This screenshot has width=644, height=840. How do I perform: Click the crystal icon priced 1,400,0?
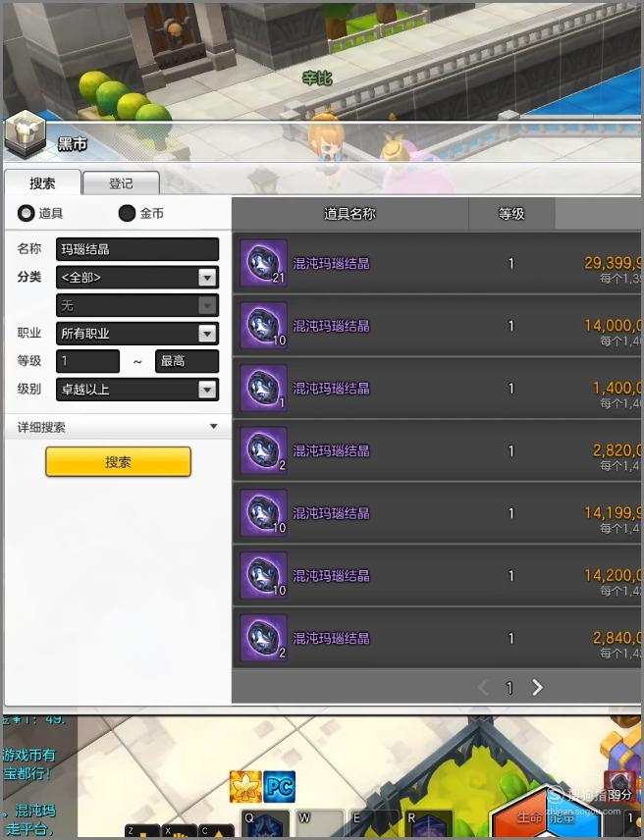tap(263, 388)
